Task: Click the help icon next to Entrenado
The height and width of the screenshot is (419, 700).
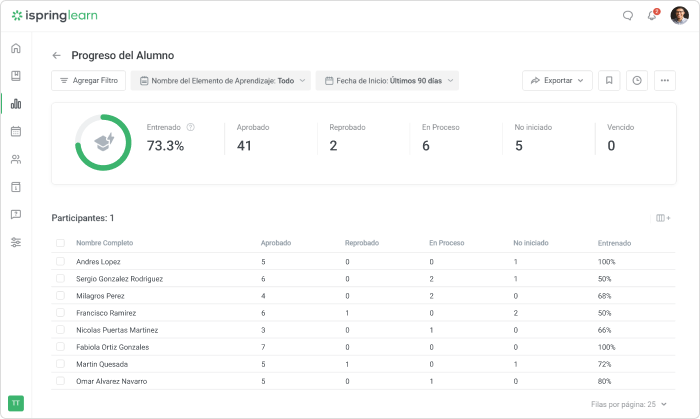Action: coord(190,127)
